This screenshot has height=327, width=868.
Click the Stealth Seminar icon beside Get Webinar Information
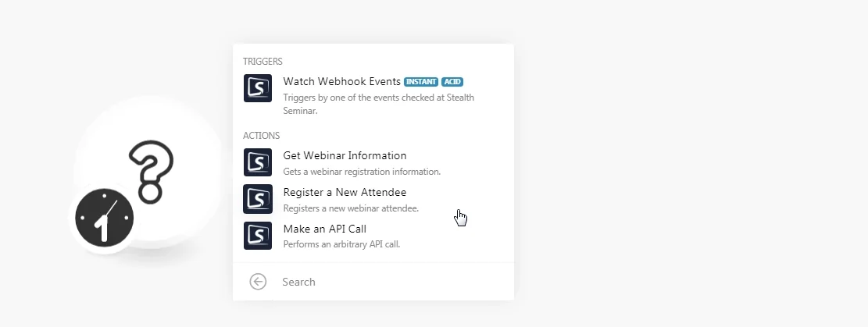click(257, 162)
